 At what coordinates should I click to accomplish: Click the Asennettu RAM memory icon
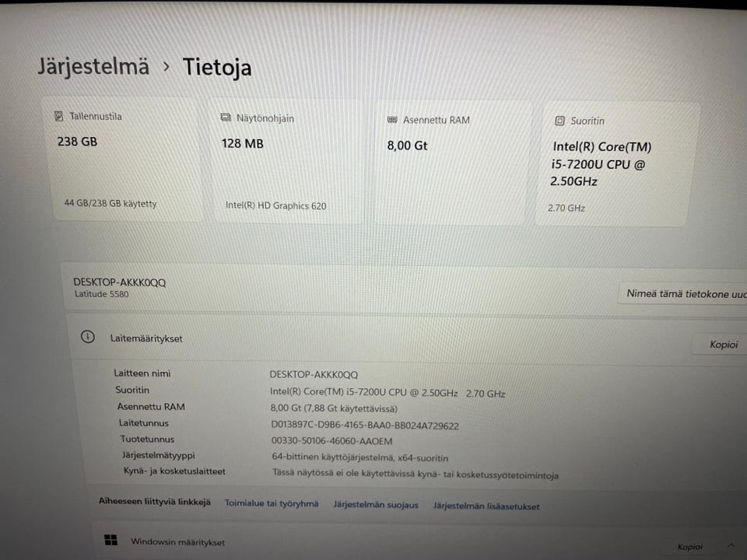(x=392, y=120)
